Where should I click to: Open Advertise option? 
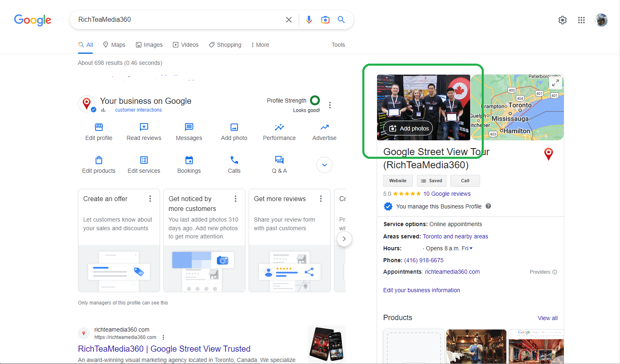pos(325,132)
